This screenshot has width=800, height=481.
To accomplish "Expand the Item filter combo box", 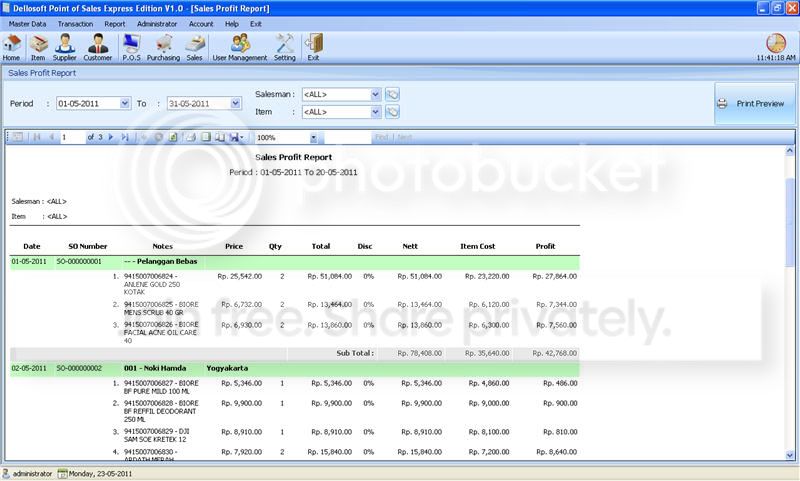I will [x=376, y=112].
